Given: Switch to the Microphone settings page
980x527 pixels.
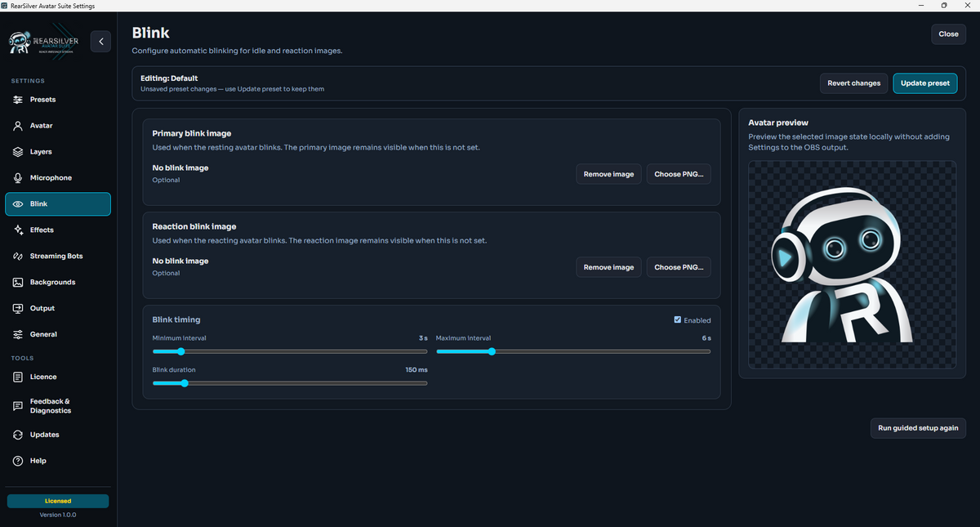Looking at the screenshot, I should pyautogui.click(x=58, y=178).
